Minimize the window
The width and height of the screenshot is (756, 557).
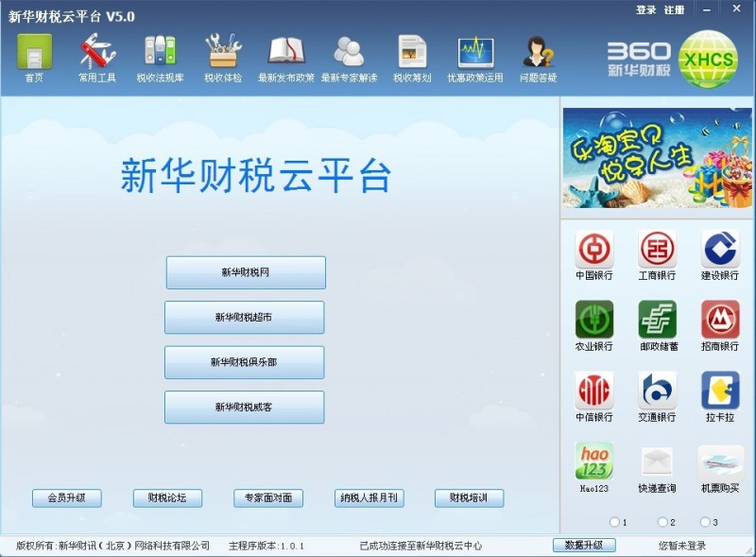707,9
